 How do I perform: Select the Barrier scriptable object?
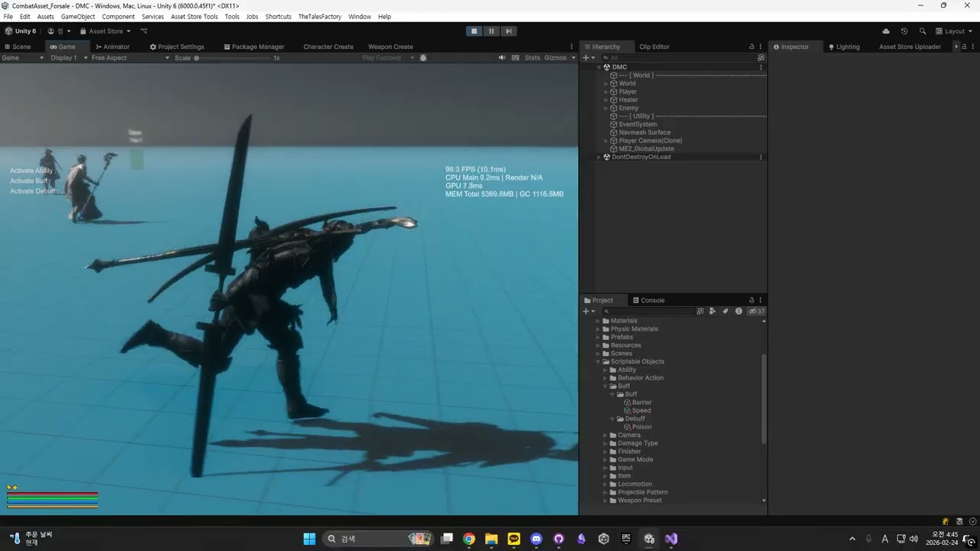642,403
